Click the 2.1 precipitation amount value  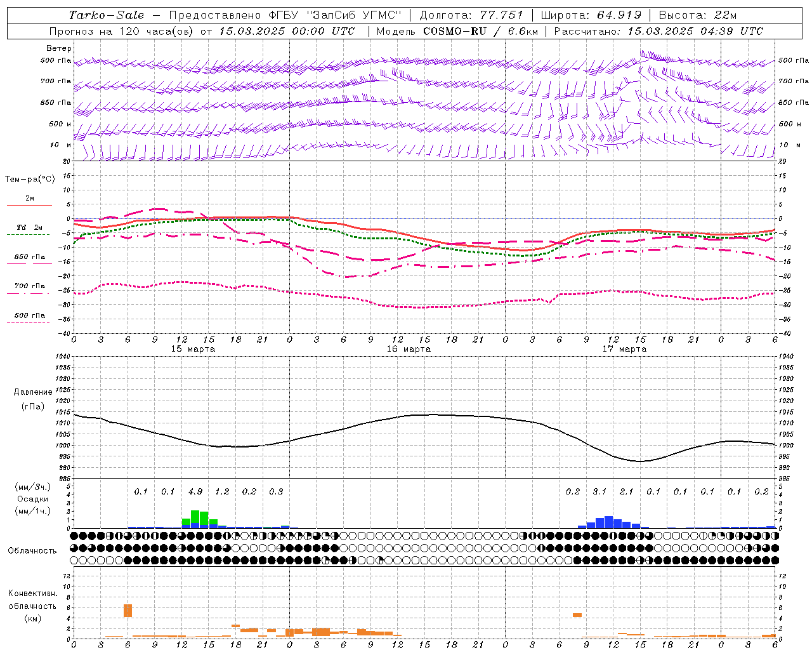click(x=626, y=492)
